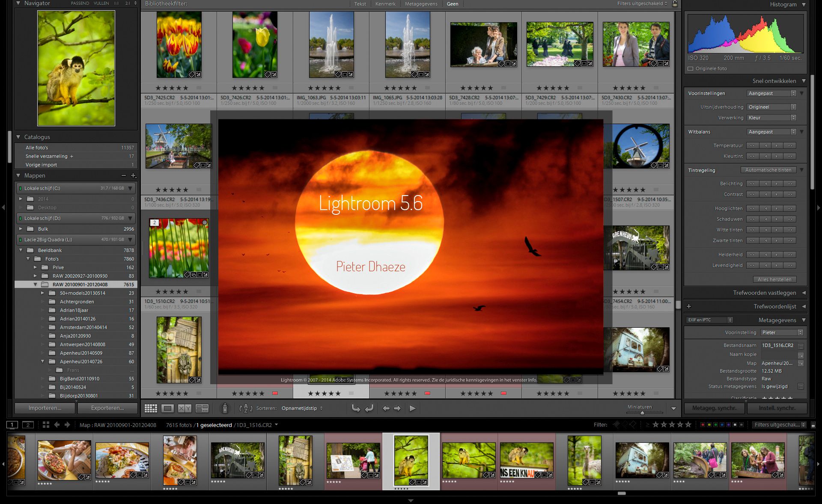Screen dimensions: 822x504
Task: Toggle Lokale schijf (C:) volume indicator
Action: coord(20,188)
